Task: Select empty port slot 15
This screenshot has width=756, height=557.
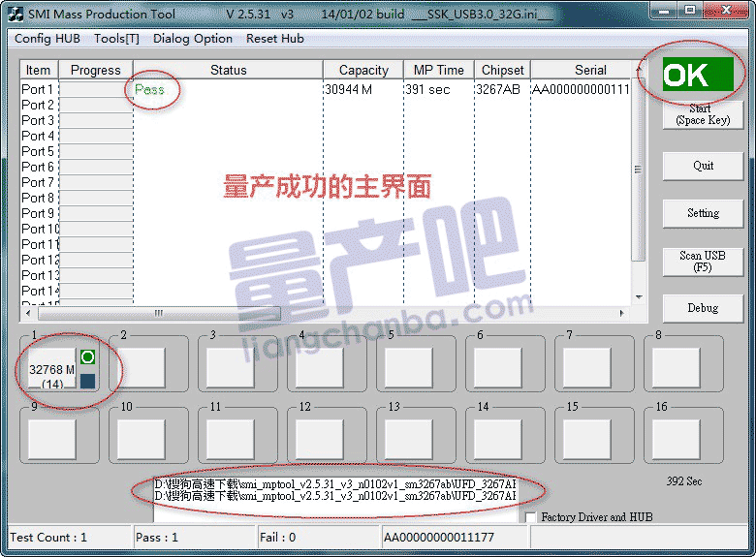Action: point(587,440)
